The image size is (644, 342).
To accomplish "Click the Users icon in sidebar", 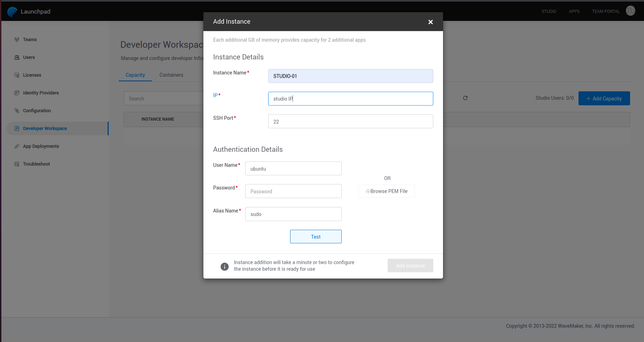I will (x=17, y=57).
